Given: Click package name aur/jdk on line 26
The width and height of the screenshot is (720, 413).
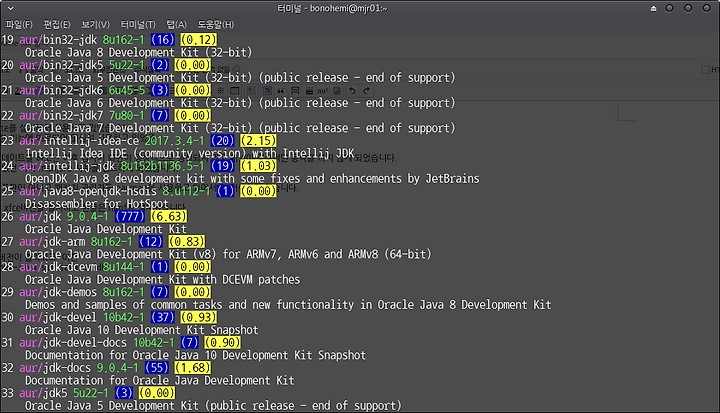Looking at the screenshot, I should click(x=40, y=217).
